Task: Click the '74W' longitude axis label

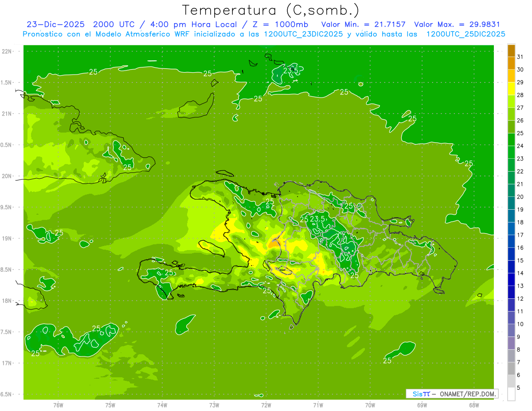Action: pyautogui.click(x=162, y=405)
